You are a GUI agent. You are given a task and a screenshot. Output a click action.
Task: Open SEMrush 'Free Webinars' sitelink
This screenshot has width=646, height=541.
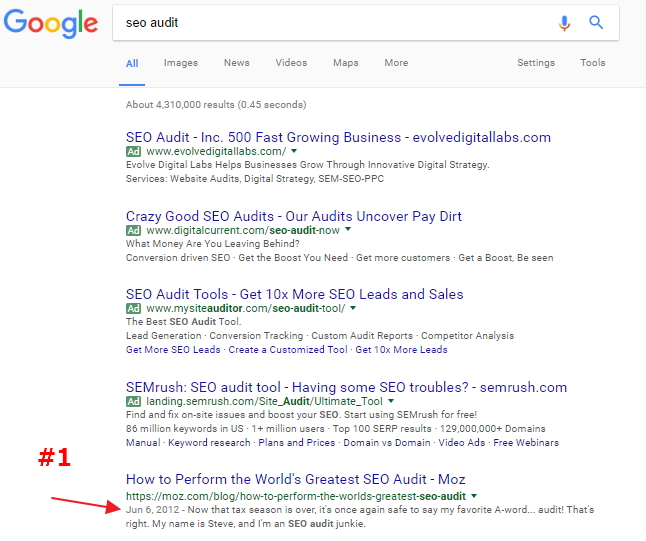[x=526, y=443]
